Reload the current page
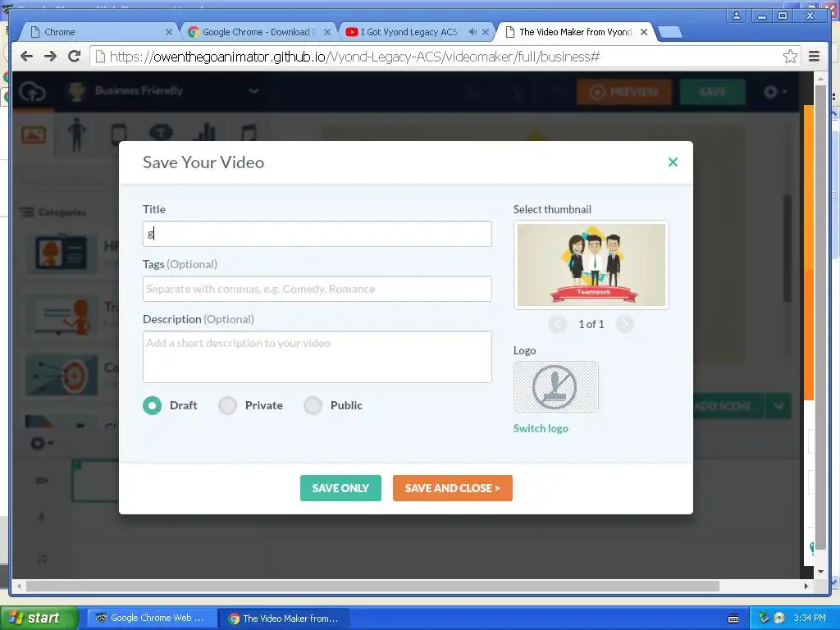This screenshot has height=630, width=840. [75, 57]
